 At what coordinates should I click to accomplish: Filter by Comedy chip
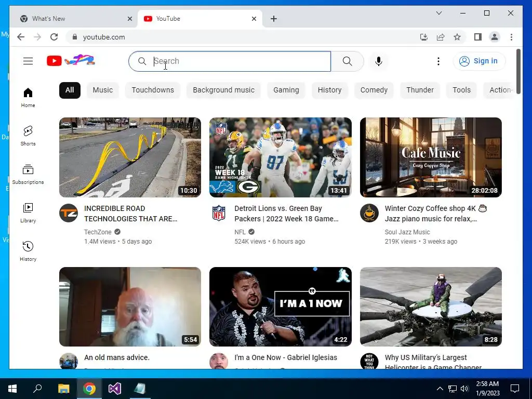point(374,90)
